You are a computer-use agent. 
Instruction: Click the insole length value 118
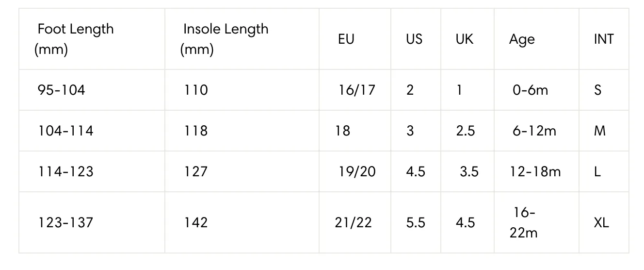(196, 131)
